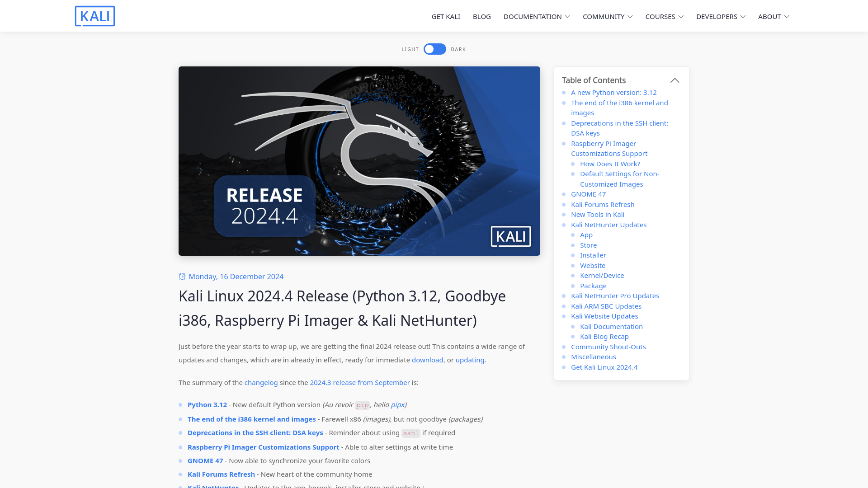
Task: Follow the download link in the intro
Action: point(427,360)
